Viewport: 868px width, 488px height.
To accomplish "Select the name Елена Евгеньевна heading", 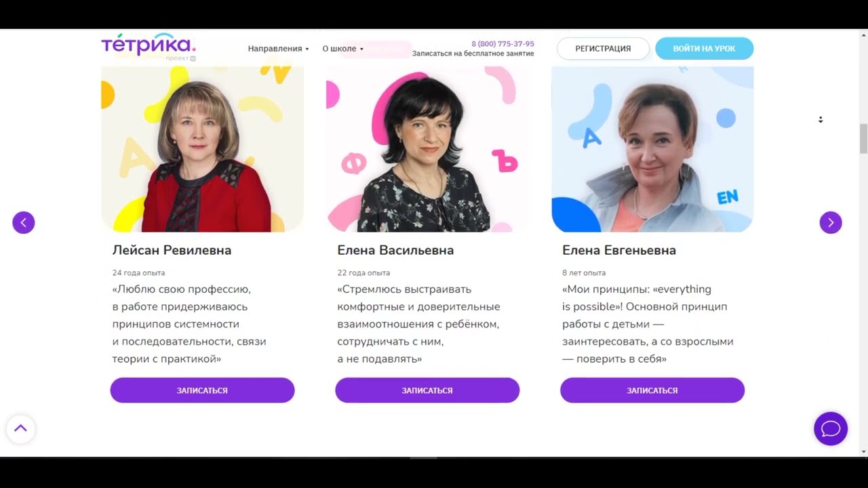I will coord(619,250).
